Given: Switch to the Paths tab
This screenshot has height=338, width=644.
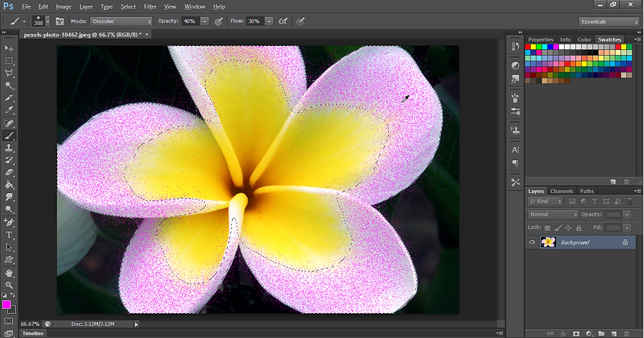Looking at the screenshot, I should (587, 192).
